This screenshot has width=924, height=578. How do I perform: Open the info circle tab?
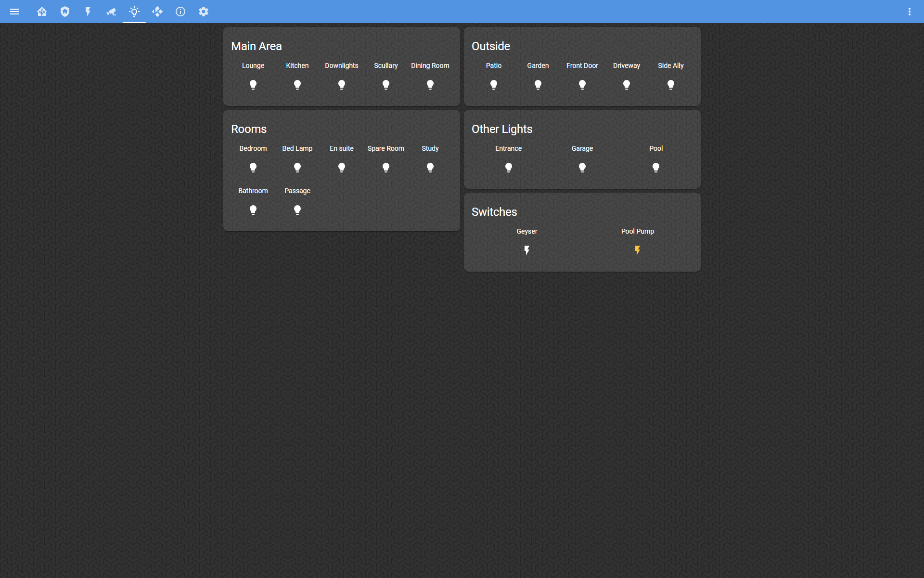[x=180, y=12]
